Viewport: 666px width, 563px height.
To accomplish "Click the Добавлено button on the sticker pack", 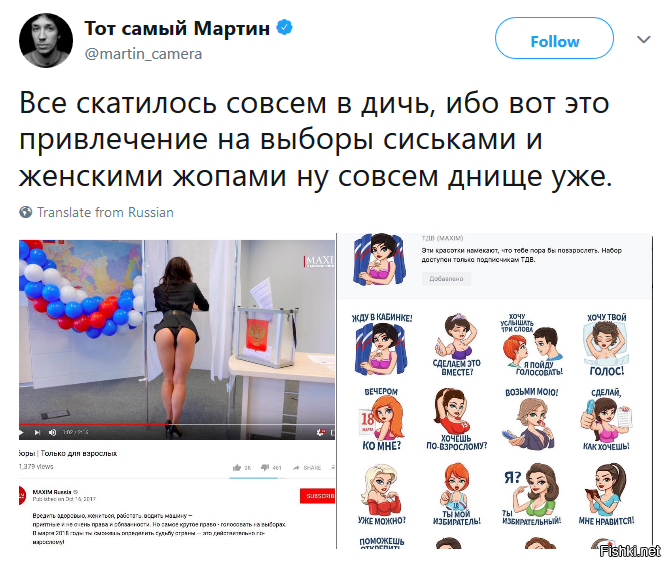I will tap(446, 279).
